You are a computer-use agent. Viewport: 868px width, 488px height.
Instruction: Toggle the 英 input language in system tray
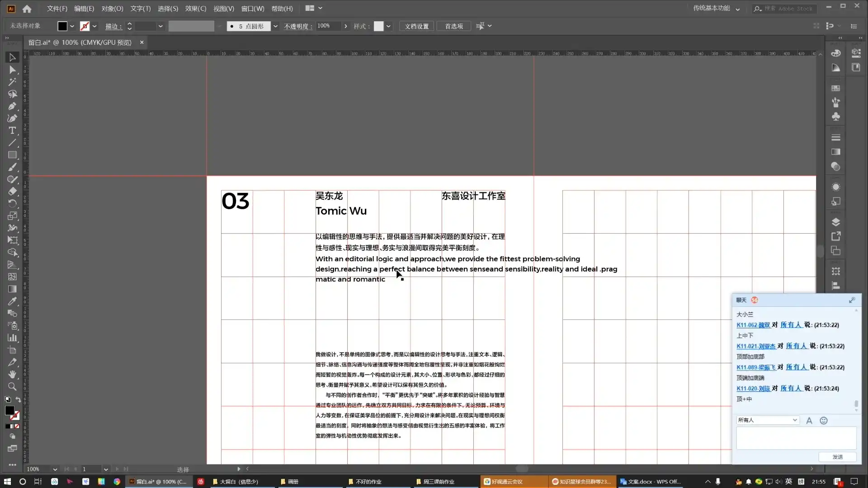788,482
